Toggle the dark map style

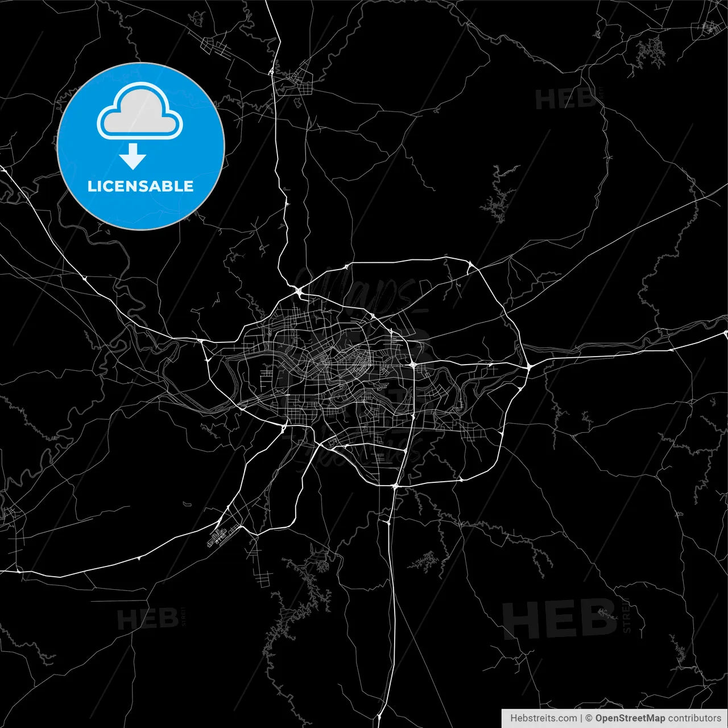pyautogui.click(x=364, y=364)
